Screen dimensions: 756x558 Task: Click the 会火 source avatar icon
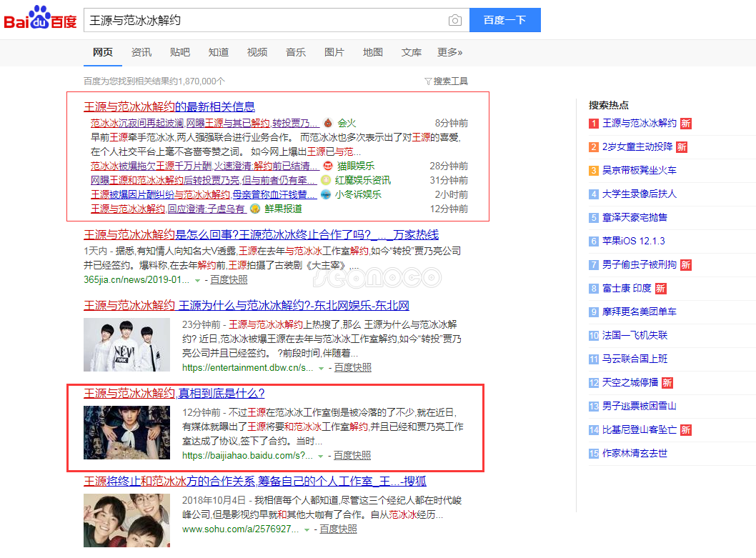click(328, 123)
